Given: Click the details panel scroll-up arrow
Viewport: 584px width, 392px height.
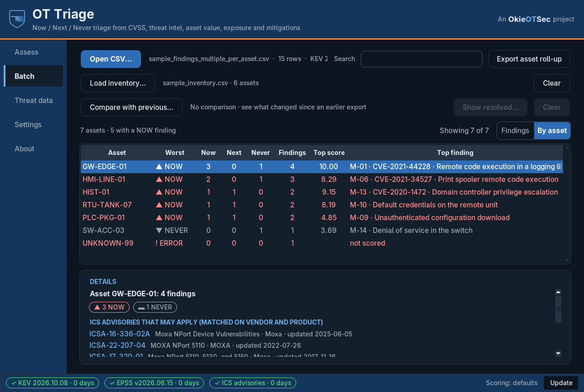Looking at the screenshot, I should coord(558,292).
